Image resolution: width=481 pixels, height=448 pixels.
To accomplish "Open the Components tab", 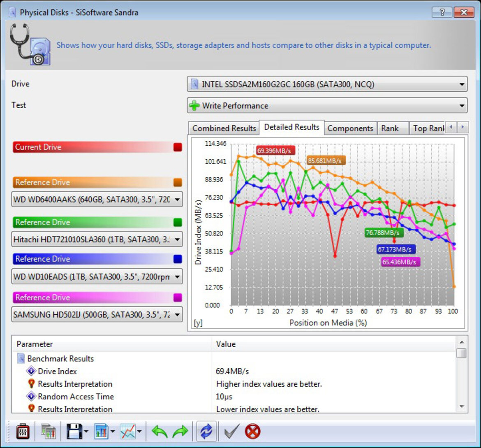I will point(350,128).
